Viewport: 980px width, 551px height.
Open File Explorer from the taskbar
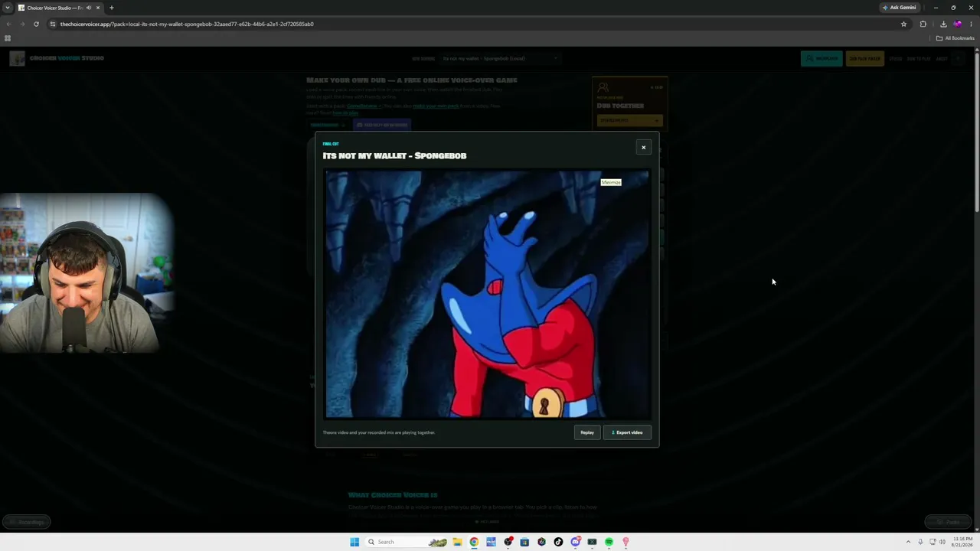457,542
